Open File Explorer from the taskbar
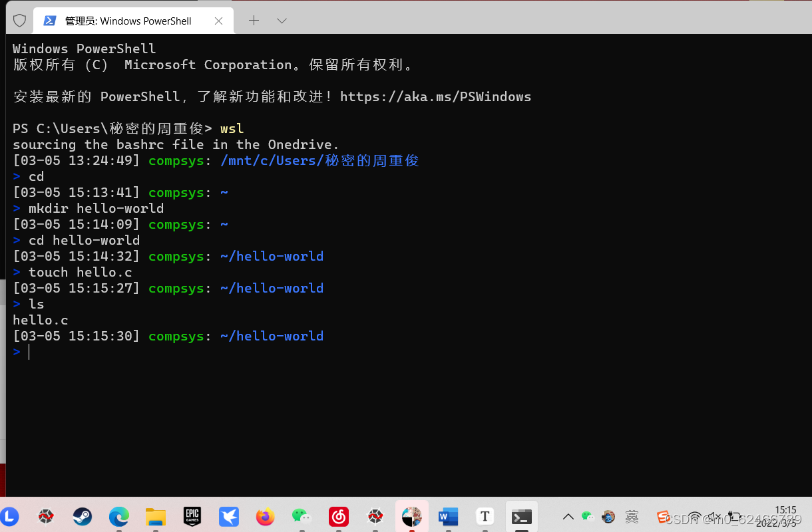This screenshot has width=812, height=532. click(155, 516)
